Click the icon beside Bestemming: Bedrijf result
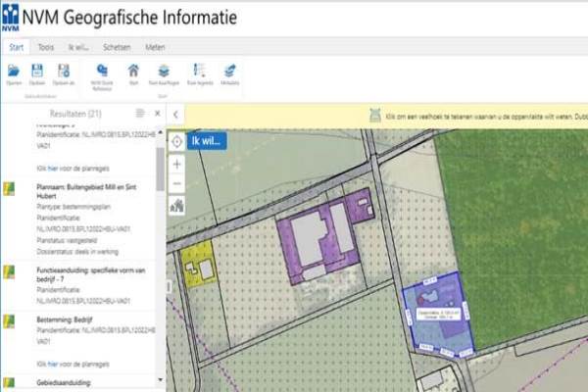Screen dimensions: 588x392 pos(9,321)
